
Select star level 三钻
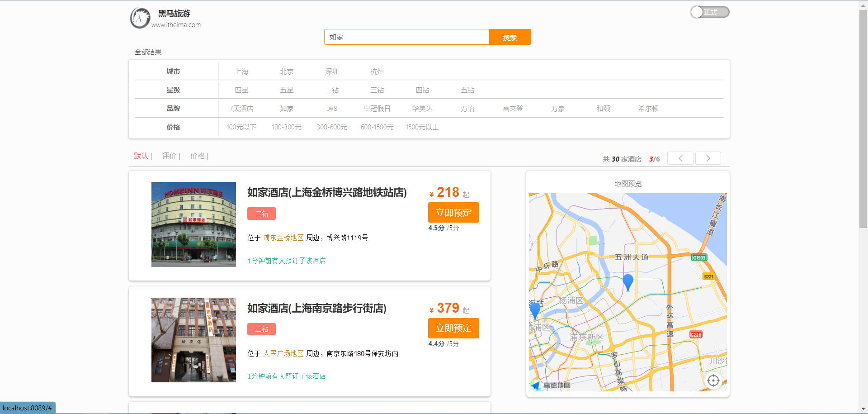377,90
